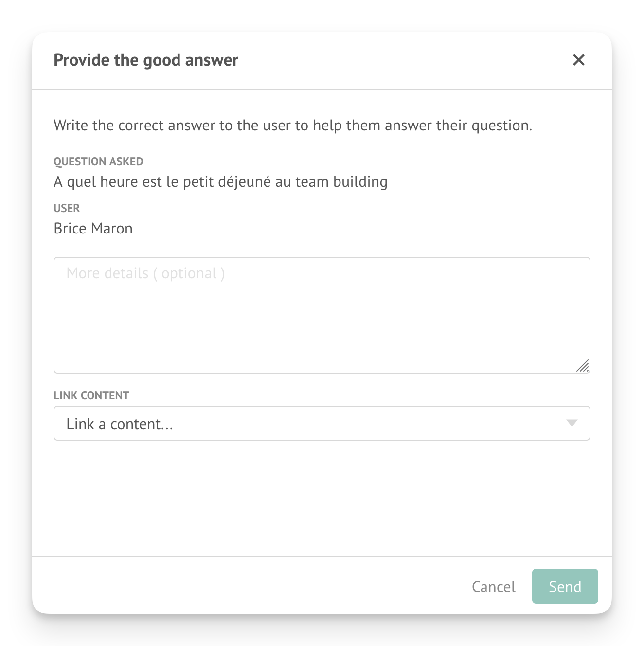The height and width of the screenshot is (646, 644).
Task: Click the user name Brice Maron
Action: [x=93, y=229]
